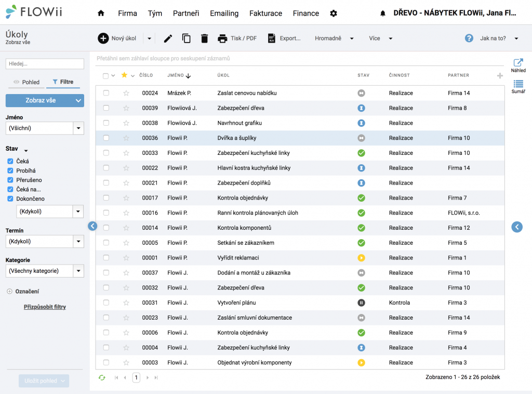Go to first page of results

pyautogui.click(x=116, y=378)
